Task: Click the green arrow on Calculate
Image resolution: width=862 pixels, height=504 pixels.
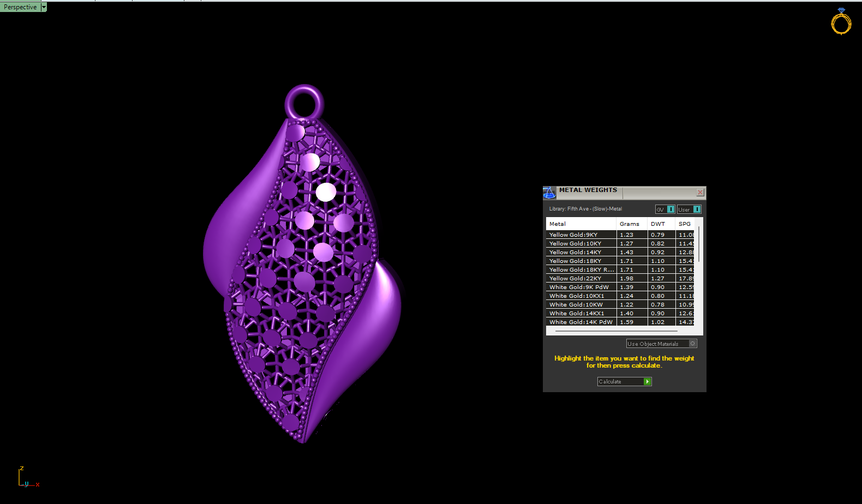Action: (x=647, y=382)
